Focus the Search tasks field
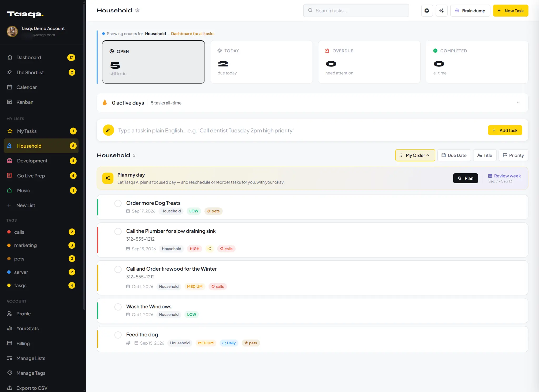This screenshot has width=539, height=392. point(356,11)
